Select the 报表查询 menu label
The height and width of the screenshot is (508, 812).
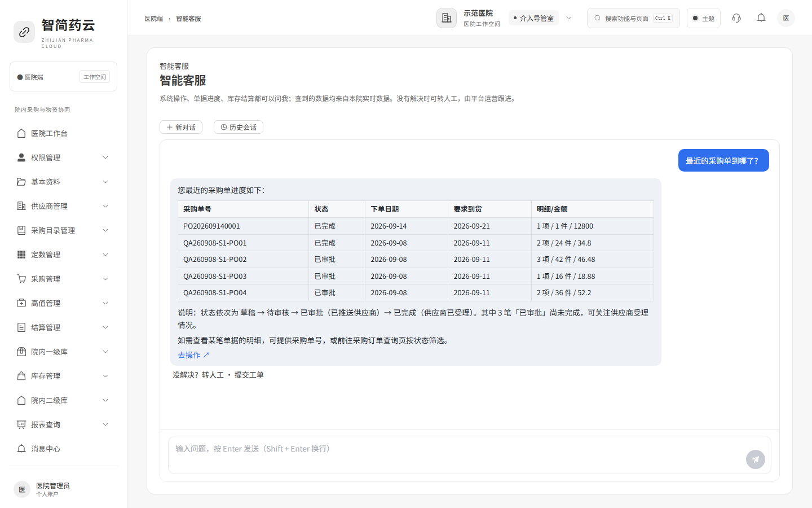coord(46,424)
